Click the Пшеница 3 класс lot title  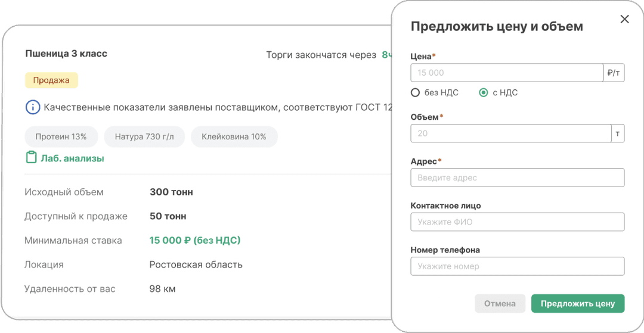tap(66, 54)
